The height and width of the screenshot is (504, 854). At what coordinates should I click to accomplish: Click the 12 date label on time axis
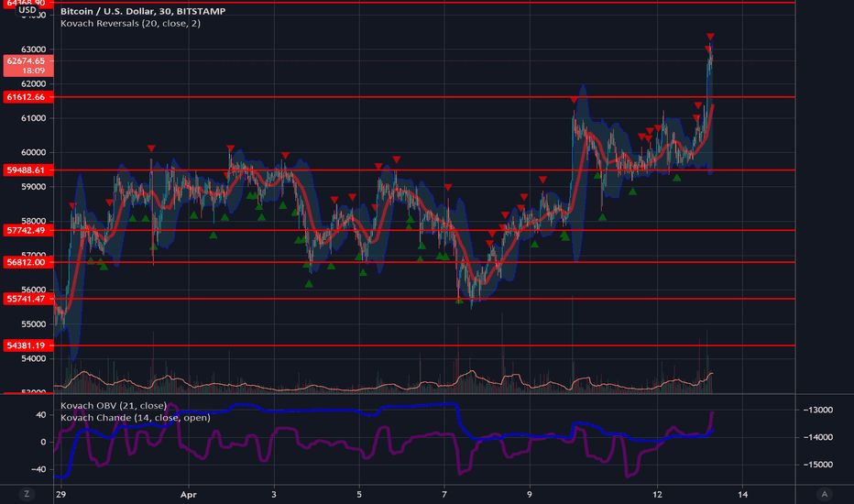tap(657, 495)
